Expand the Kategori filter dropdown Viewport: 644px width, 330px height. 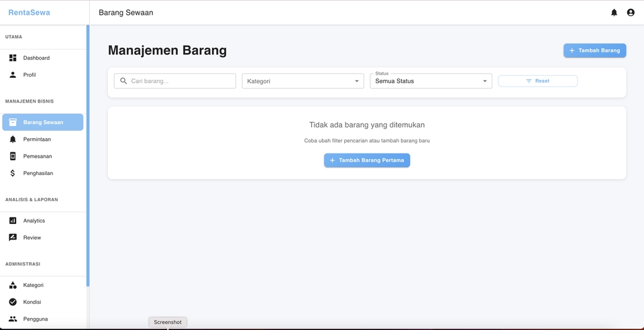[303, 81]
